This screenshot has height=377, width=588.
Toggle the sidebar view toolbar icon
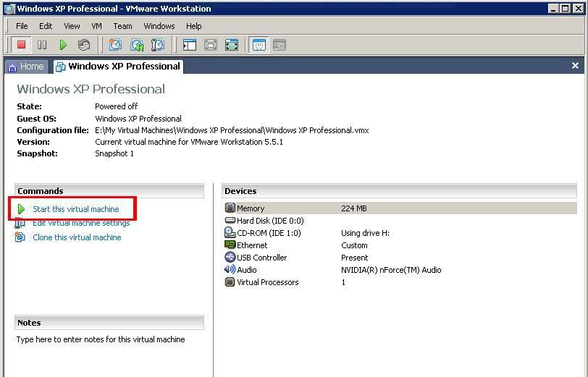pyautogui.click(x=190, y=45)
